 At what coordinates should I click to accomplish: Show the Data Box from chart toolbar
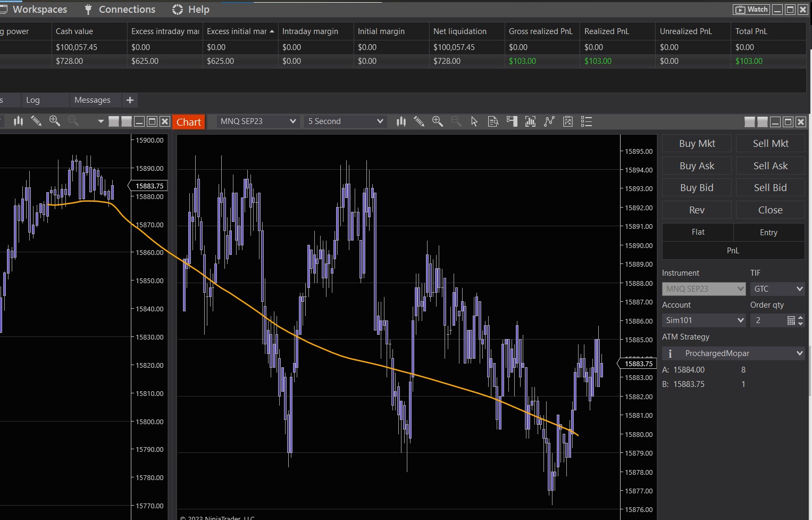pos(493,122)
